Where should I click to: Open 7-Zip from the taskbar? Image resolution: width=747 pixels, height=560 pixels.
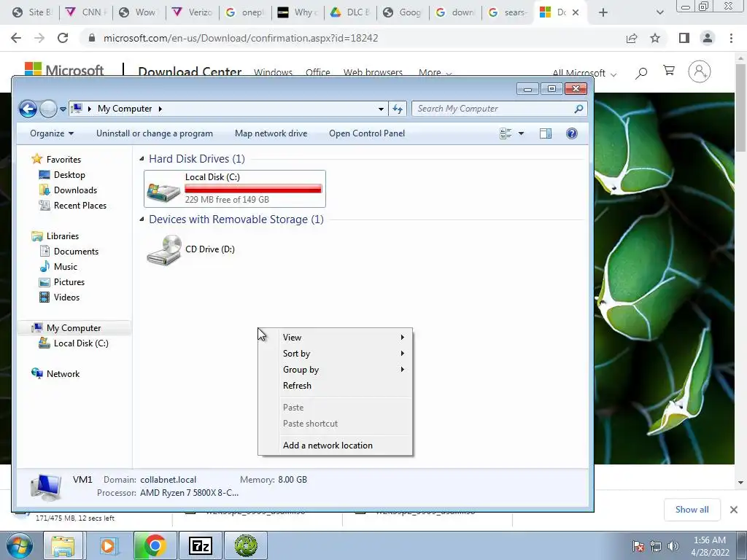point(200,545)
